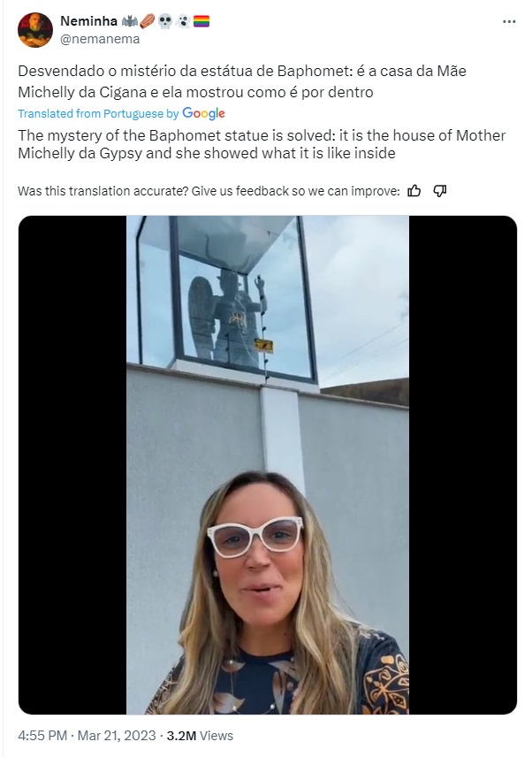Click the thumbs down feedback icon
Viewport: 532px width, 757px height.
coord(439,191)
